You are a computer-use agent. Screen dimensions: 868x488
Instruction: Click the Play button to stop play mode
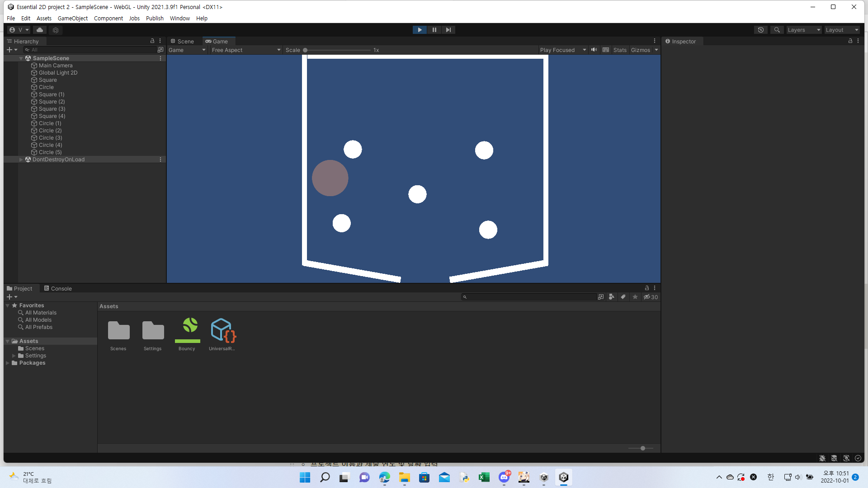(x=420, y=30)
